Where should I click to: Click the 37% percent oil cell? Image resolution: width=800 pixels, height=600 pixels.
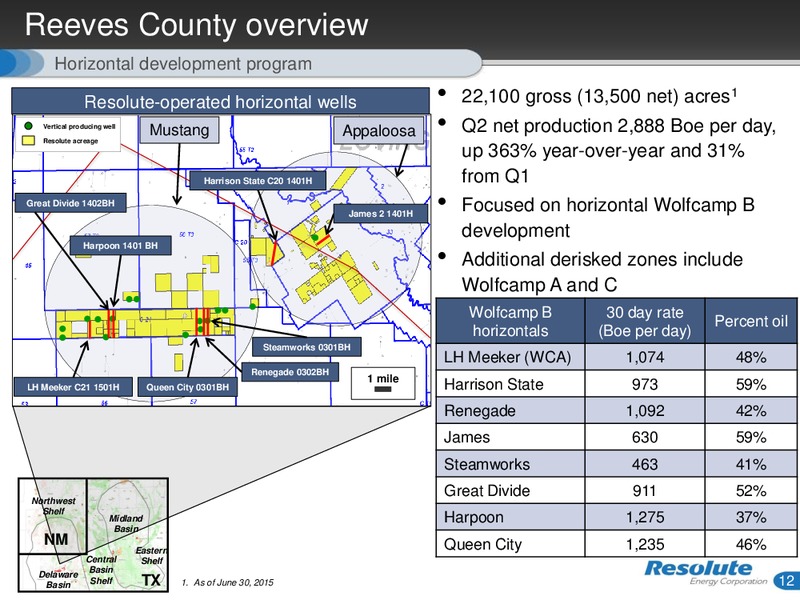[751, 517]
